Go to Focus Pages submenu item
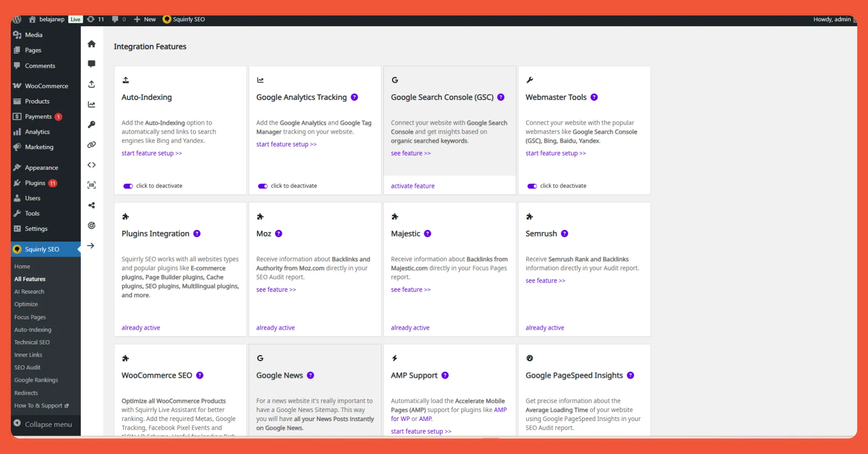Image resolution: width=868 pixels, height=454 pixels. tap(30, 317)
